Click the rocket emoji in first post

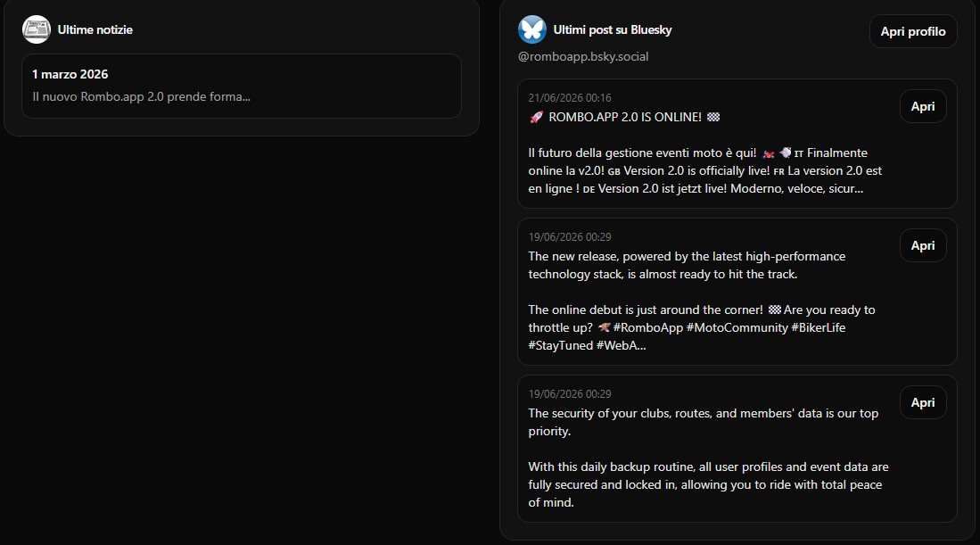point(536,118)
